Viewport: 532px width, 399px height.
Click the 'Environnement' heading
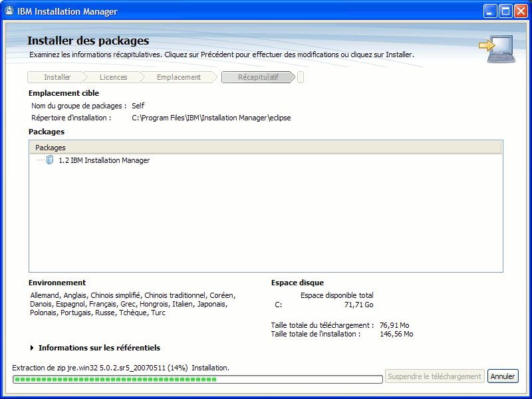click(x=57, y=283)
